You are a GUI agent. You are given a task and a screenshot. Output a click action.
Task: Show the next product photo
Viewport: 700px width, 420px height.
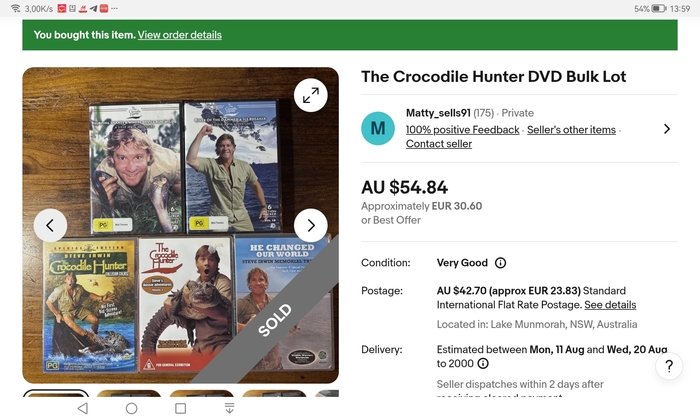(x=311, y=225)
